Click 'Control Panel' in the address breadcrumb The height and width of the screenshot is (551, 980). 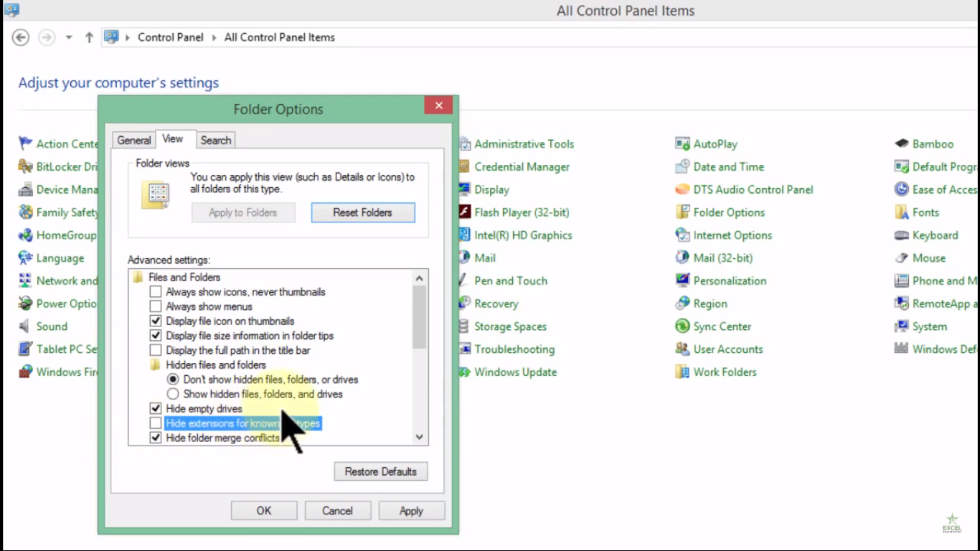tap(171, 37)
